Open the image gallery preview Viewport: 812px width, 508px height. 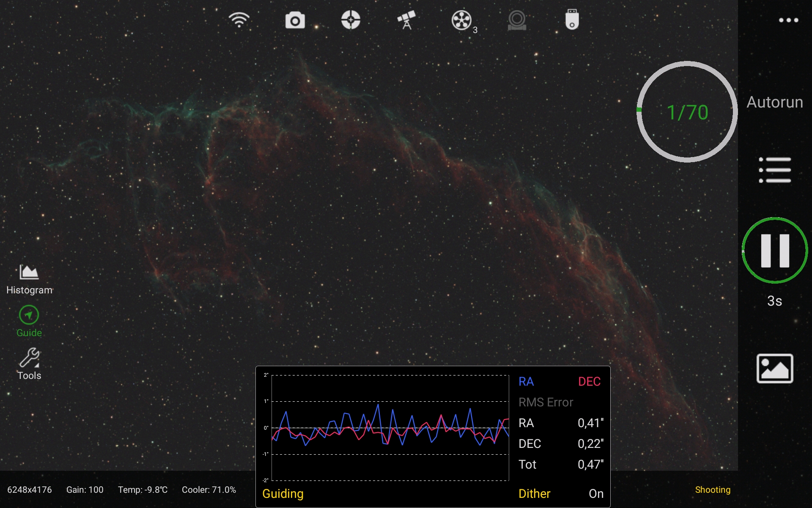coord(775,367)
